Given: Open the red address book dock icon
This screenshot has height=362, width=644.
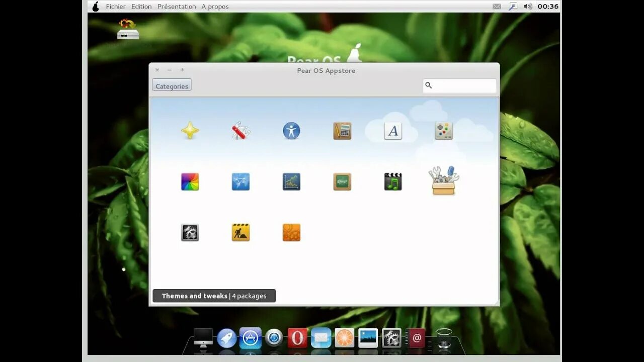Looking at the screenshot, I should pyautogui.click(x=416, y=338).
